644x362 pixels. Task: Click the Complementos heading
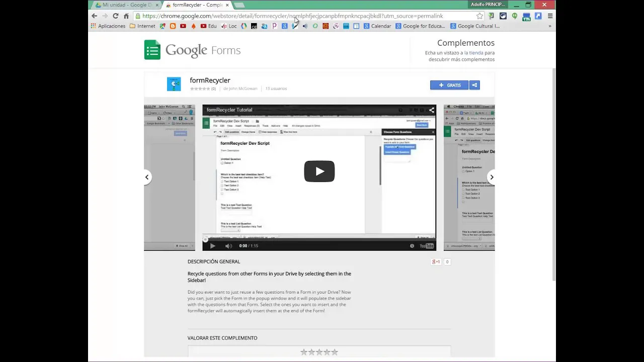pos(466,43)
